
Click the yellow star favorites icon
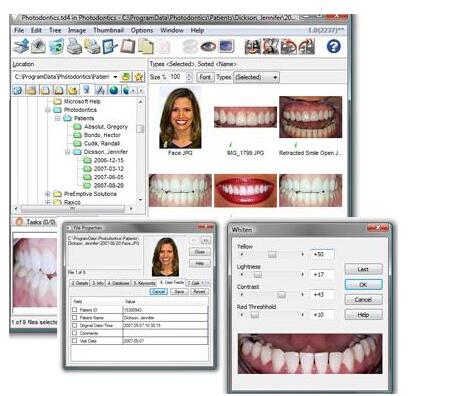139,77
